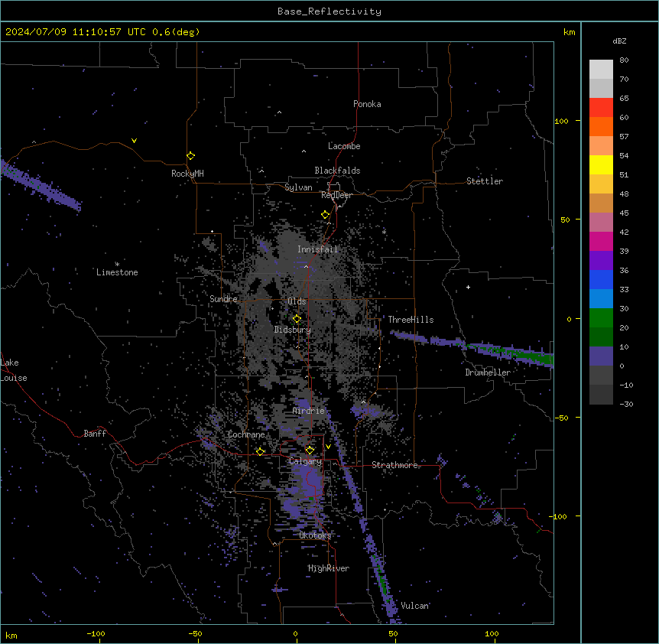Click the Stettler city label
659x644 pixels.
pyautogui.click(x=484, y=181)
